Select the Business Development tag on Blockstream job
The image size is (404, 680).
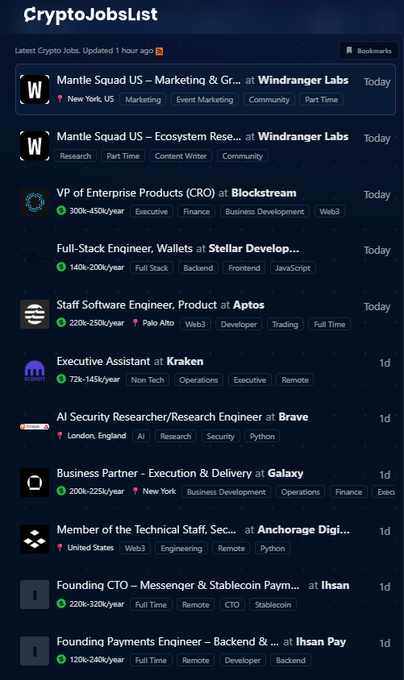coord(265,211)
